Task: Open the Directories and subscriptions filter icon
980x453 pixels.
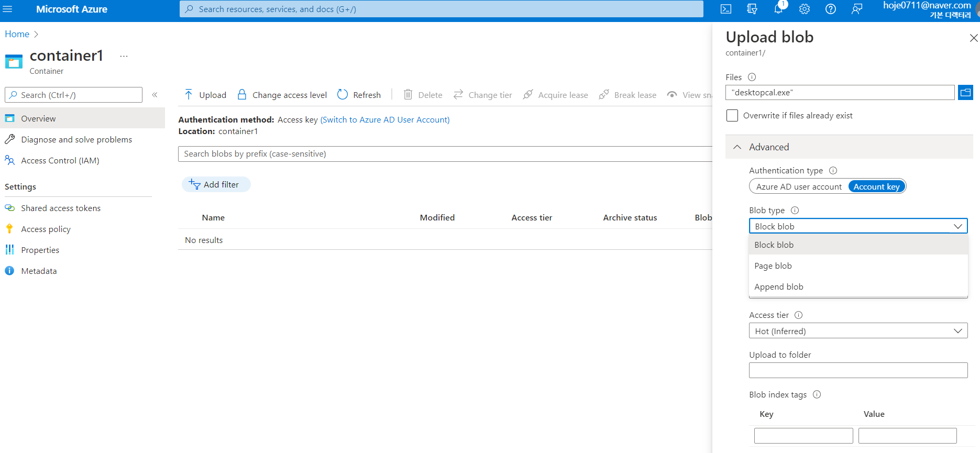Action: click(752, 9)
